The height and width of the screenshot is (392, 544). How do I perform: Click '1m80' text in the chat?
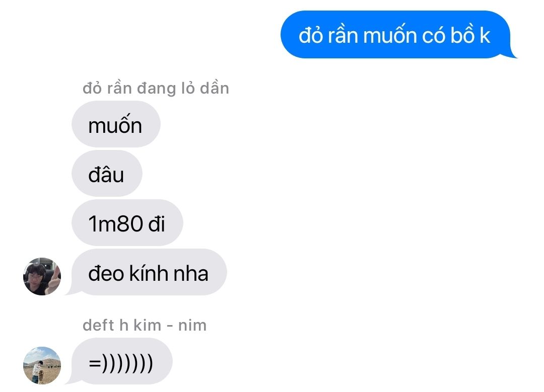tap(115, 223)
